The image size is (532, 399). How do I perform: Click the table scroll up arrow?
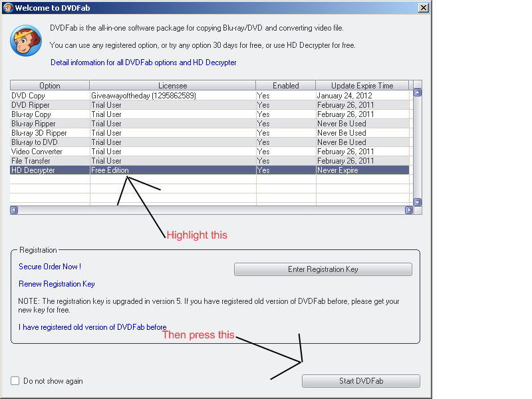(x=418, y=92)
